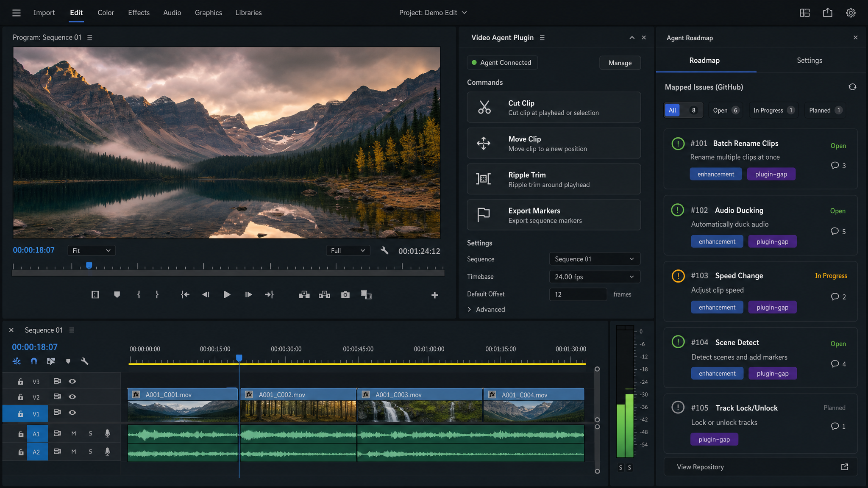This screenshot has height=488, width=868.
Task: Open the Audio workspace tab
Action: [x=172, y=13]
